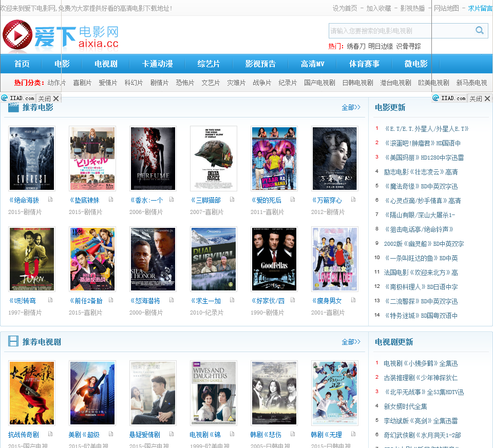Open the Dual Survival poster
The image size is (493, 448).
[214, 259]
